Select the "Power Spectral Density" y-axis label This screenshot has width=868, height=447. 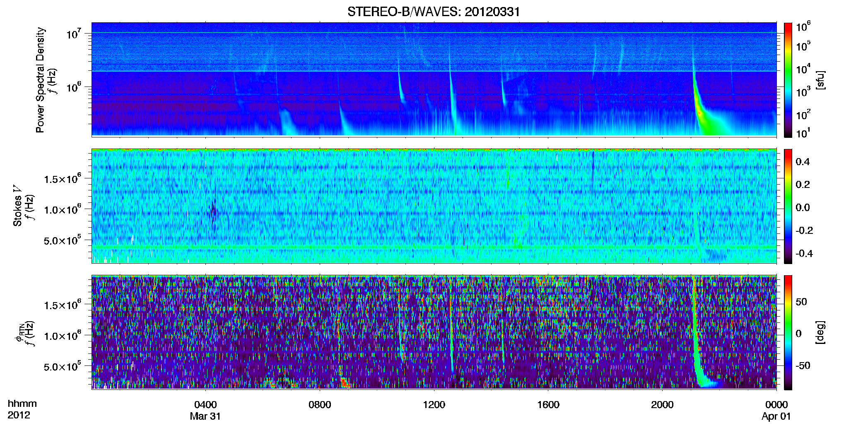[x=40, y=80]
